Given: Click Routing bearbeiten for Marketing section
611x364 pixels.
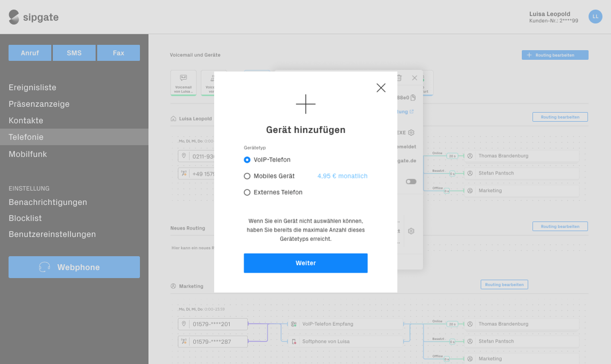Looking at the screenshot, I should (x=504, y=284).
